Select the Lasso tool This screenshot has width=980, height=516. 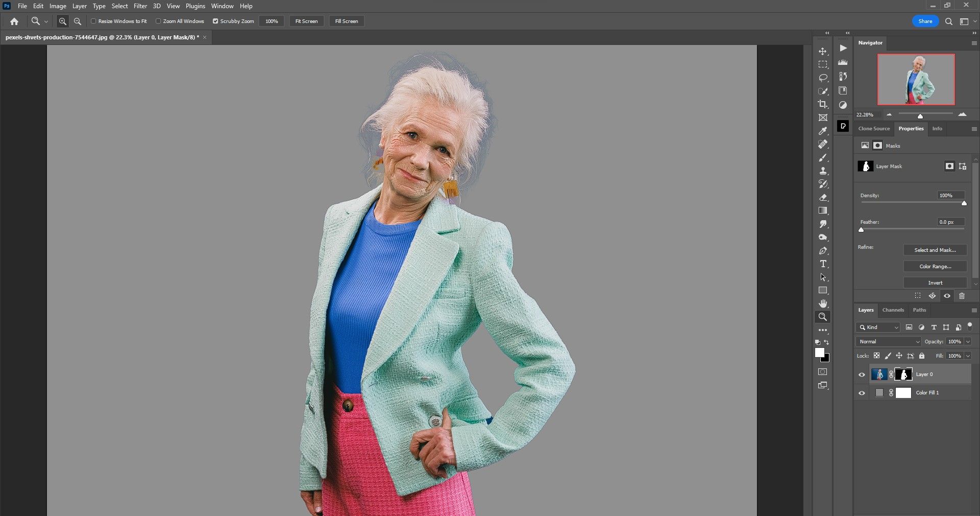click(823, 78)
